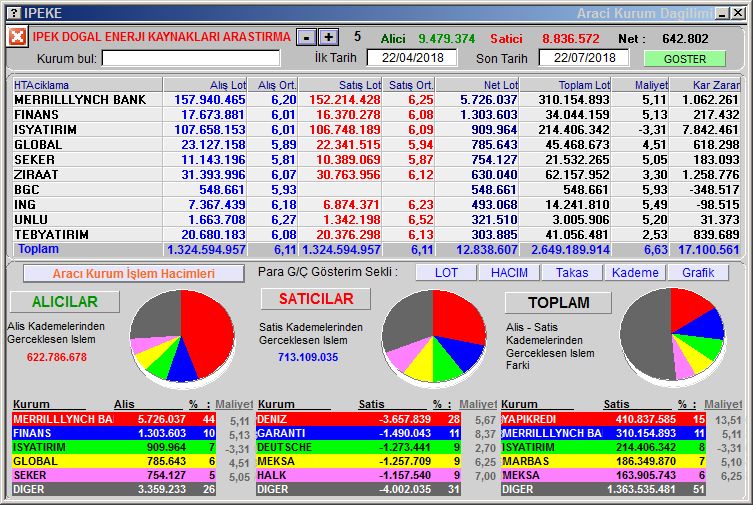753x505 pixels.
Task: Click red MERRILLLYNCH BA row in buyers list
Action: (x=114, y=419)
